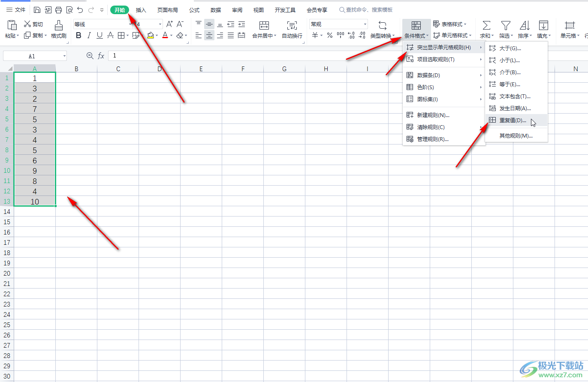The image size is (588, 382).
Task: Increase font size with A+ icon
Action: (x=169, y=24)
